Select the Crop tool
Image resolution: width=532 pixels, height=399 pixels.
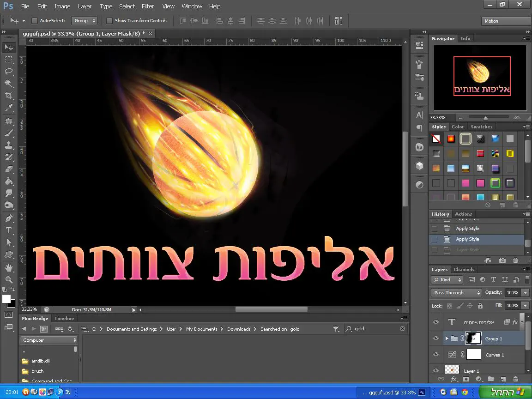tap(9, 96)
